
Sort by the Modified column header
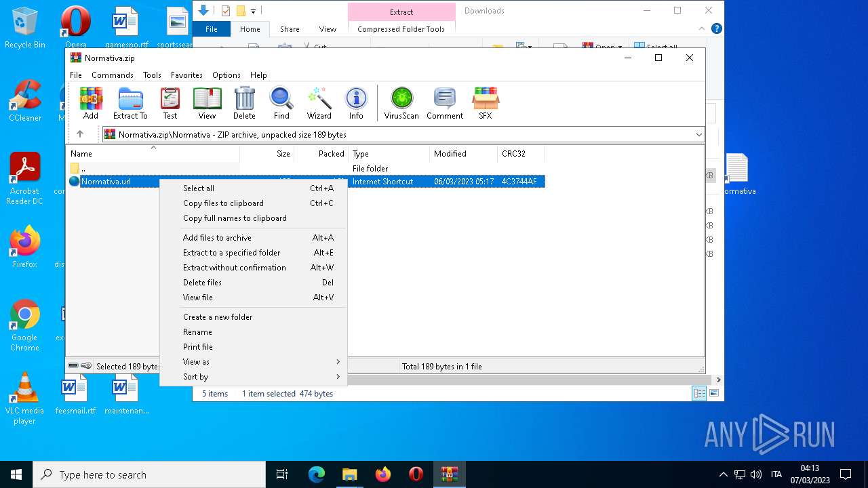pyautogui.click(x=464, y=154)
